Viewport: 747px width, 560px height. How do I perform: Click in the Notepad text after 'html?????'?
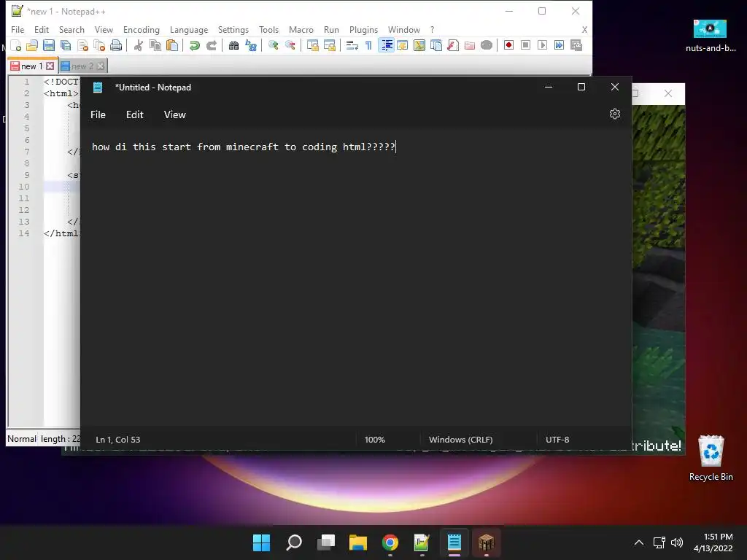click(396, 147)
